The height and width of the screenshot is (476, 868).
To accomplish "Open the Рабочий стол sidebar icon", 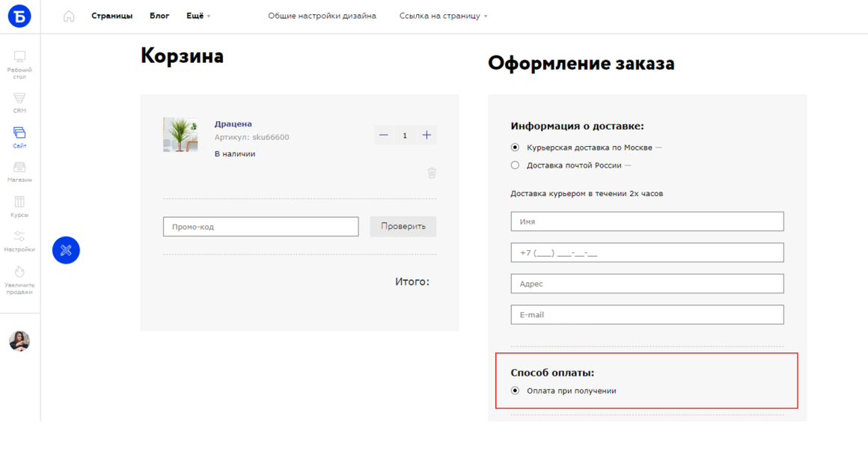I will pos(19,57).
